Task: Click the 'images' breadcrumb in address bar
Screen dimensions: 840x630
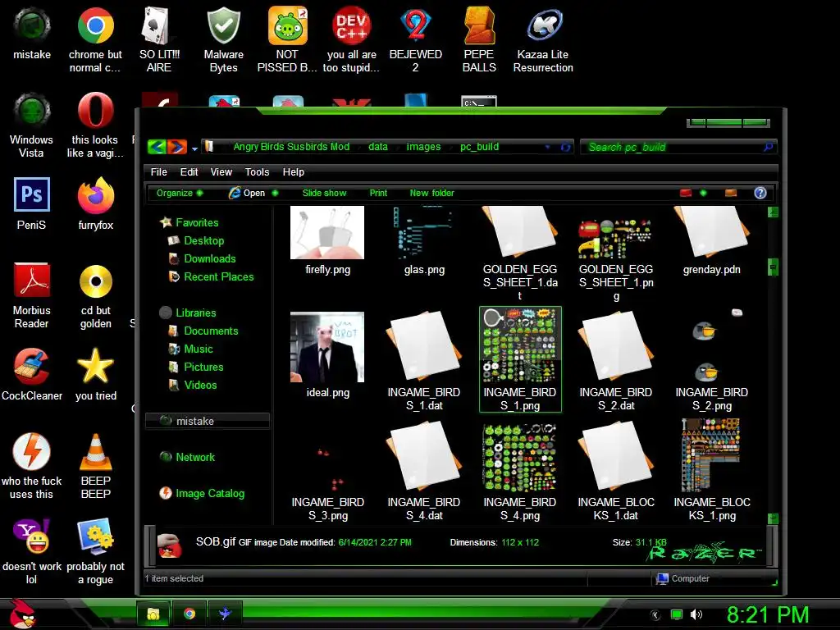Action: click(x=423, y=147)
